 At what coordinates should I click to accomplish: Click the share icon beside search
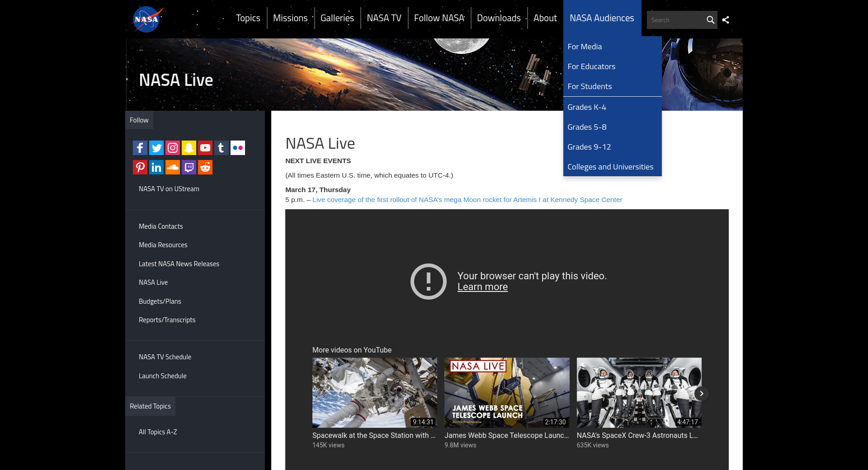726,20
